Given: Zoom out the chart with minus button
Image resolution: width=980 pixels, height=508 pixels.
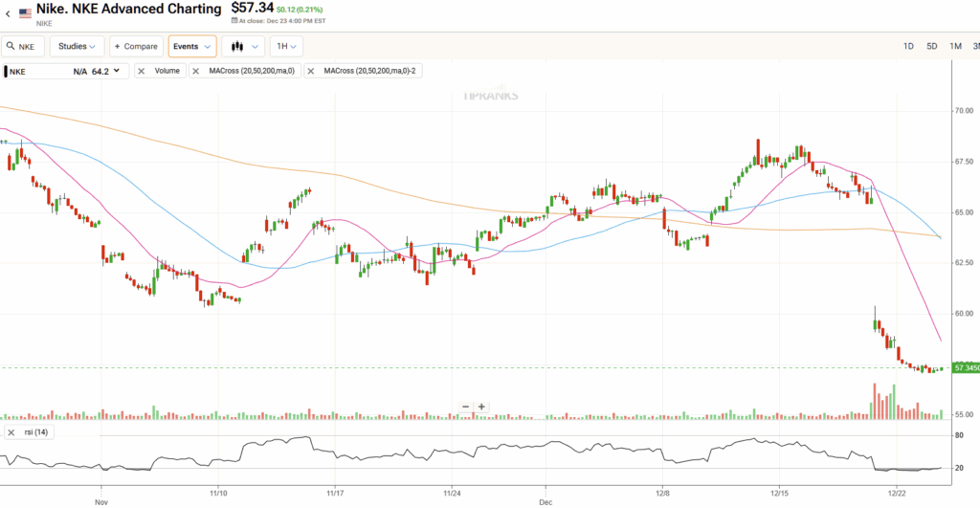Looking at the screenshot, I should pos(466,407).
